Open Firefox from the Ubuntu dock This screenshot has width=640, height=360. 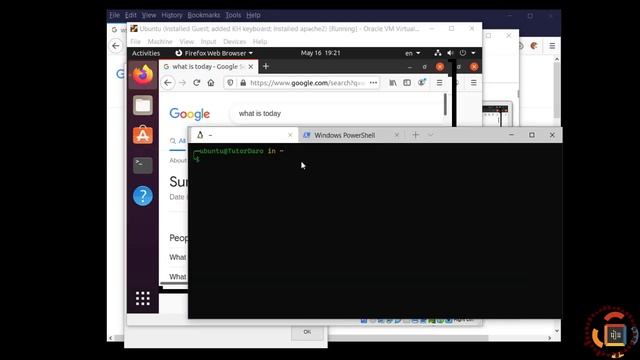coord(142,75)
